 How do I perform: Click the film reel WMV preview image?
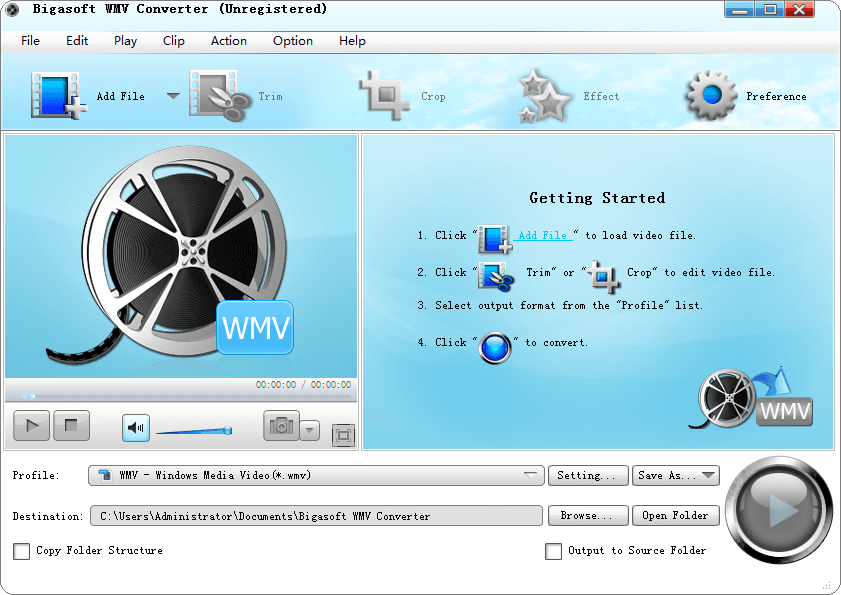tap(181, 256)
